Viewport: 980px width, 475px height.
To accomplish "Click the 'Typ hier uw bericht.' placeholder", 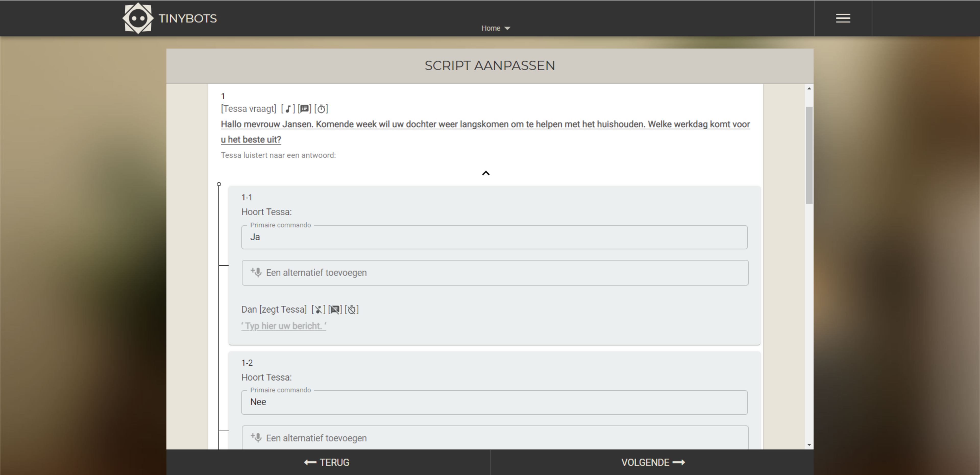I will pos(284,326).
